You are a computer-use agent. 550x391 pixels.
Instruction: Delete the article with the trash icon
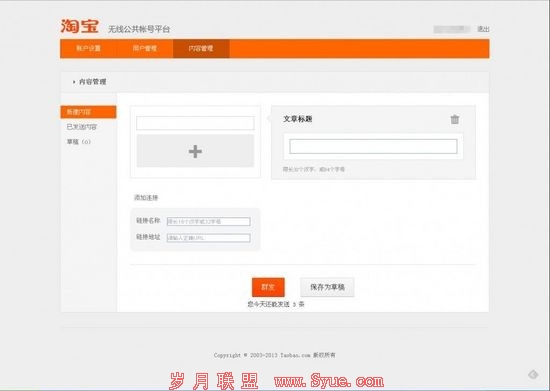(455, 120)
